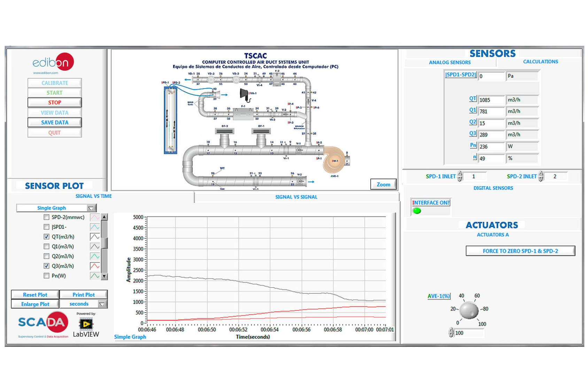Open the ACTUATORS A tab

pos(493,235)
